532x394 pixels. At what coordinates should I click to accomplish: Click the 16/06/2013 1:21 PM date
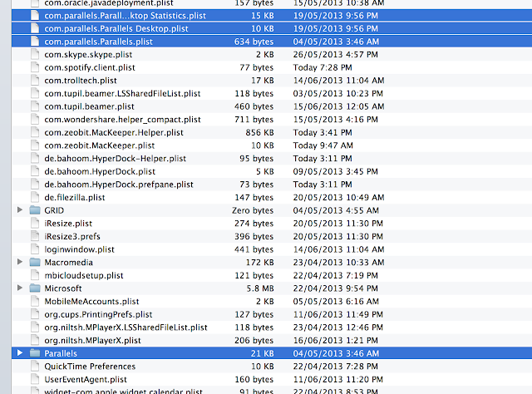pos(336,340)
